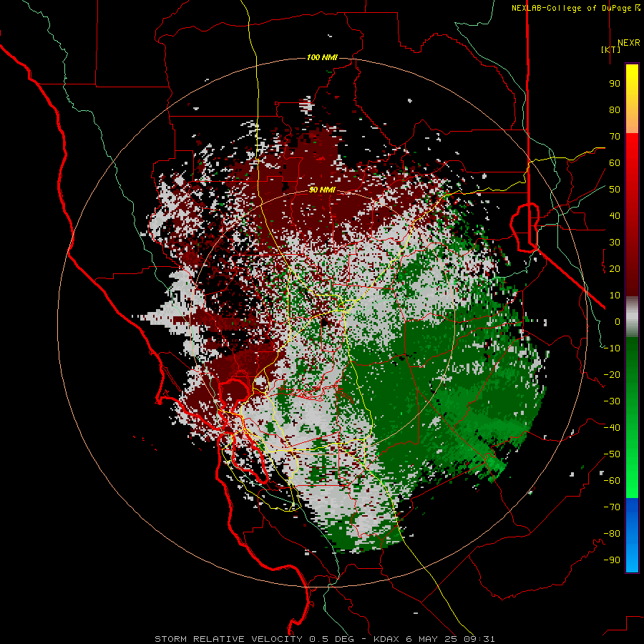Click the -80 value on velocity scale
Image resolution: width=644 pixels, height=644 pixels.
tap(612, 534)
